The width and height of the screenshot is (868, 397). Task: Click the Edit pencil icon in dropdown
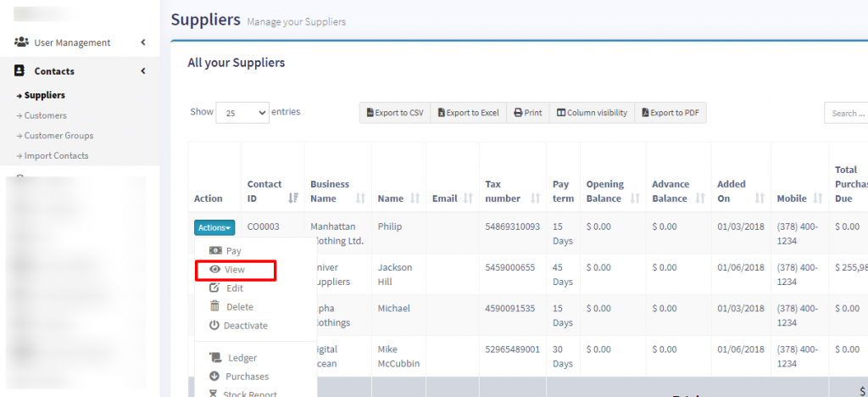coord(215,288)
